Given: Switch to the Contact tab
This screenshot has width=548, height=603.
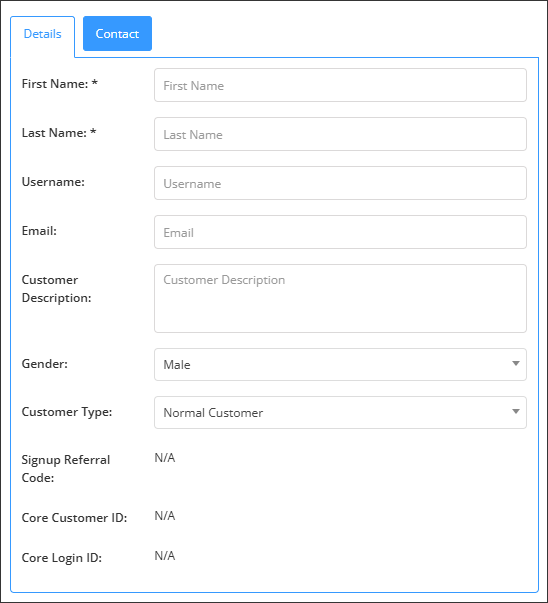Looking at the screenshot, I should [x=117, y=33].
